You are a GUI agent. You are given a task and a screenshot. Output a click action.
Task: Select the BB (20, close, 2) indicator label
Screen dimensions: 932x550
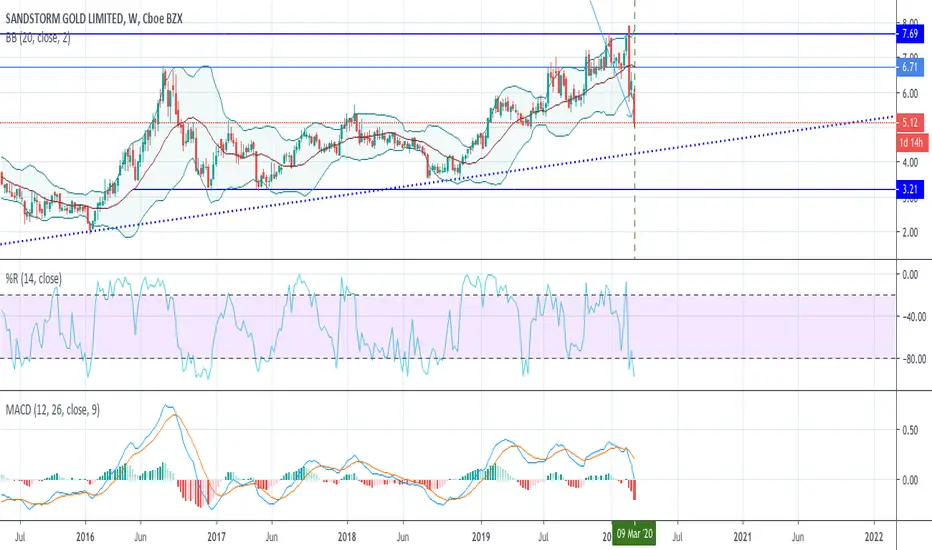38,38
